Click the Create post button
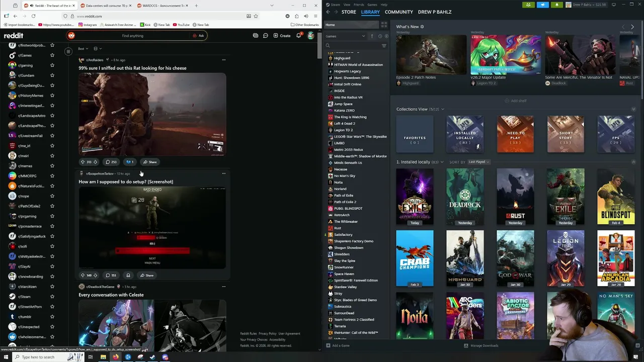This screenshot has width=644, height=362. pyautogui.click(x=282, y=36)
